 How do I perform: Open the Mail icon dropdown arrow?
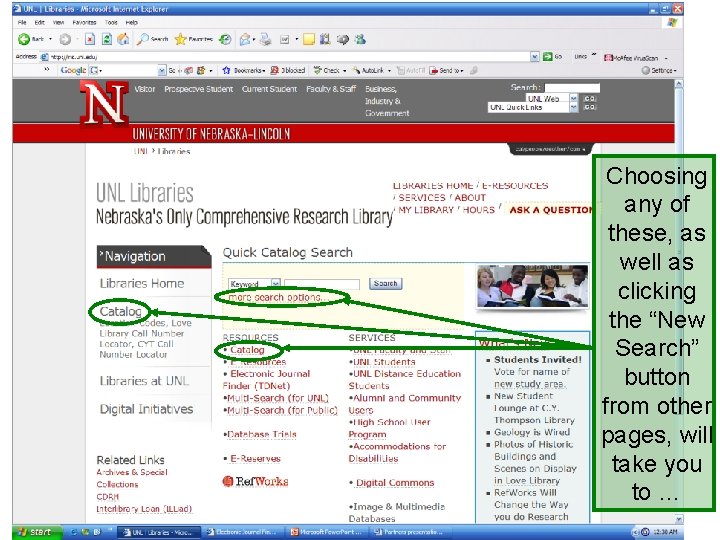[253, 39]
